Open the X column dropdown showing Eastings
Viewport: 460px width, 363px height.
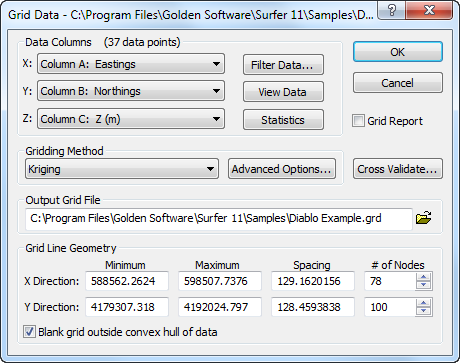[131, 64]
